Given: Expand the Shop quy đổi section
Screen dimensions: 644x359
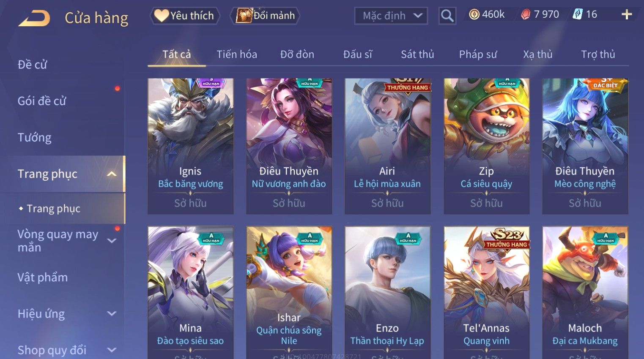Looking at the screenshot, I should pos(112,350).
